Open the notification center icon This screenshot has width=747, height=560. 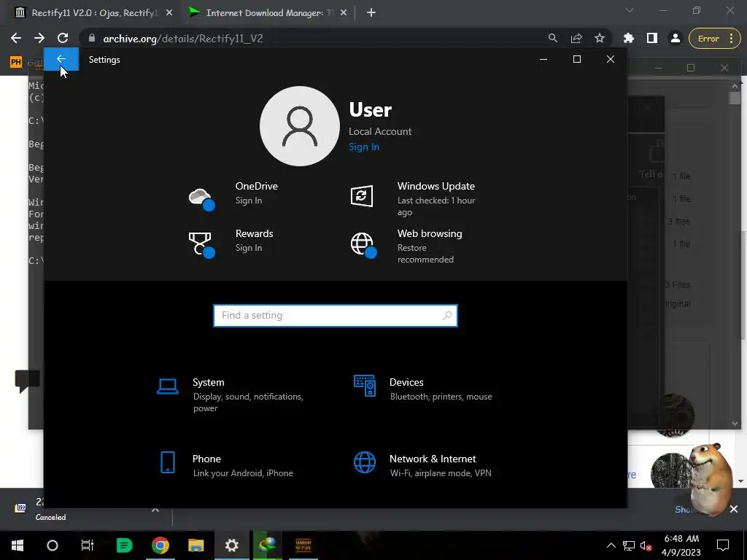tap(723, 545)
